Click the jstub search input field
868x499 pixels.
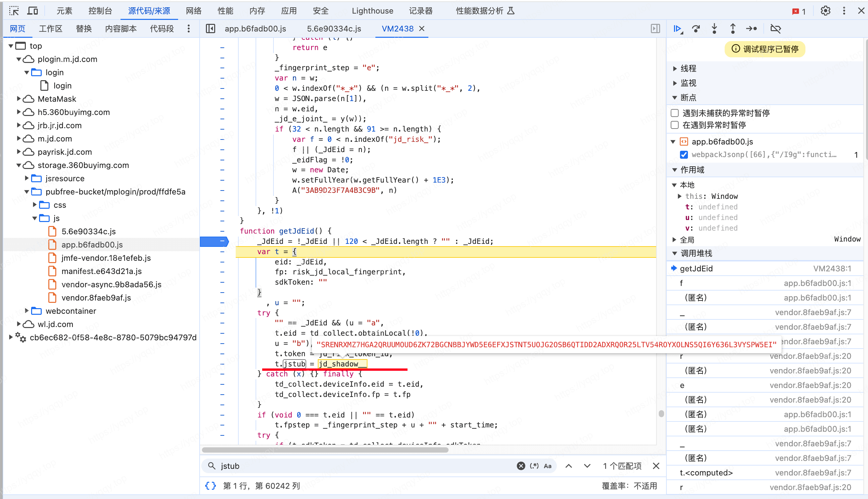365,466
